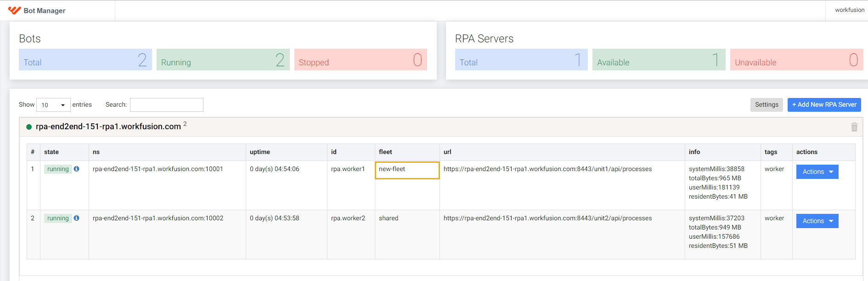Viewport: 868px width, 281px height.
Task: Select the Total bots tile
Action: pos(85,60)
